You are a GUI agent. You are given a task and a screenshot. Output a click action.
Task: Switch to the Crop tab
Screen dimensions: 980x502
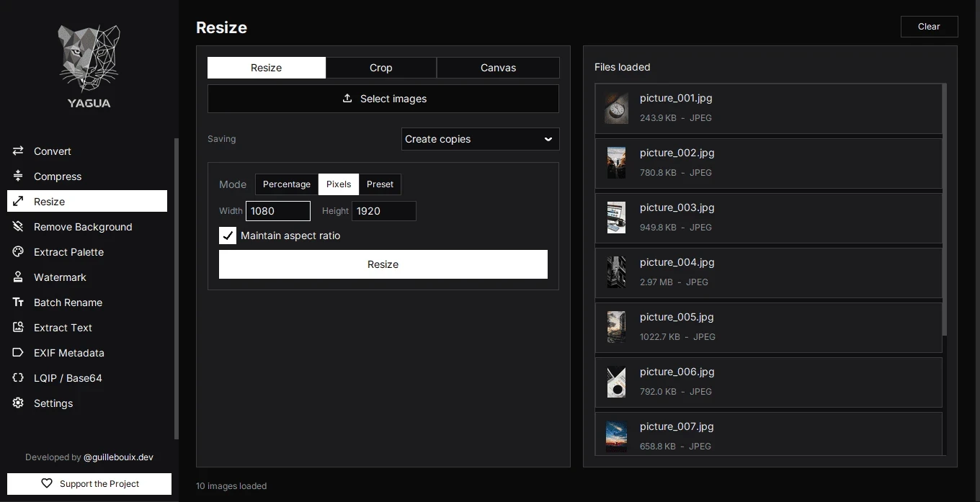tap(381, 68)
